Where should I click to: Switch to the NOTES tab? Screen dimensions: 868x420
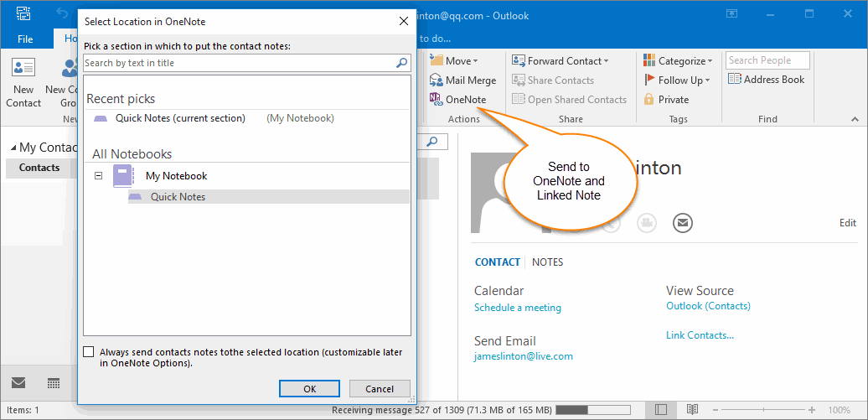pos(547,262)
